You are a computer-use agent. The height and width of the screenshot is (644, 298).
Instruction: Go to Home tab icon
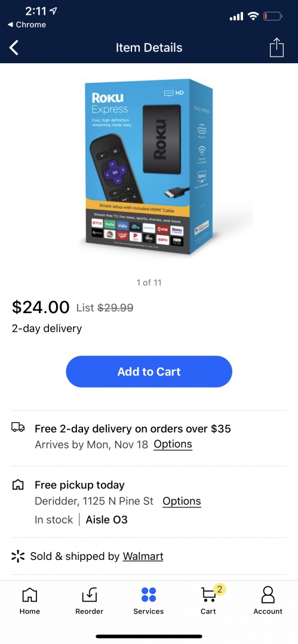point(30,594)
